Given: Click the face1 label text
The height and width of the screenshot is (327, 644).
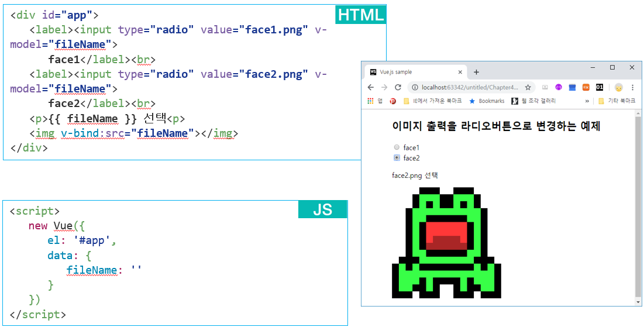Looking at the screenshot, I should 411,147.
